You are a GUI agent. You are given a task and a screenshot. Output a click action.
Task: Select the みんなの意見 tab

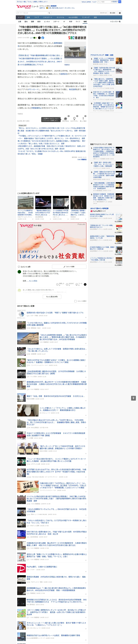pyautogui.click(x=73, y=17)
